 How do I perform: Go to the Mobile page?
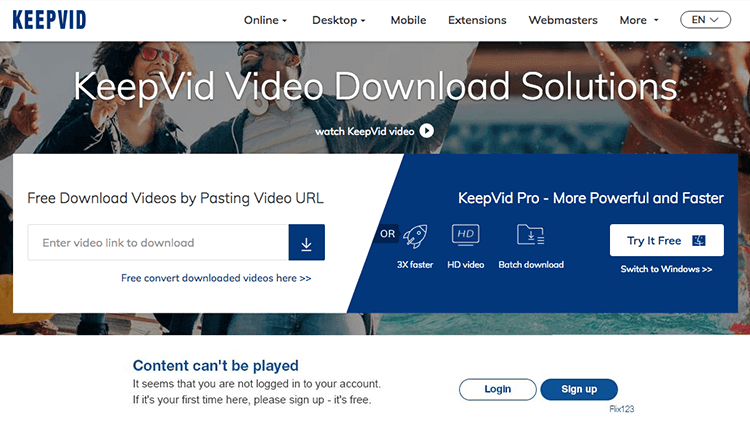408,20
